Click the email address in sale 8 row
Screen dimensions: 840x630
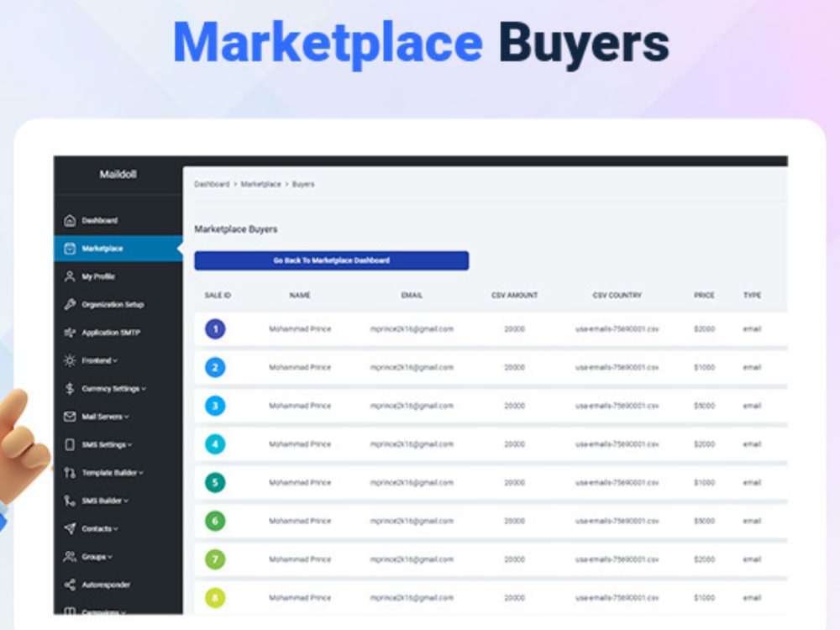coord(412,598)
